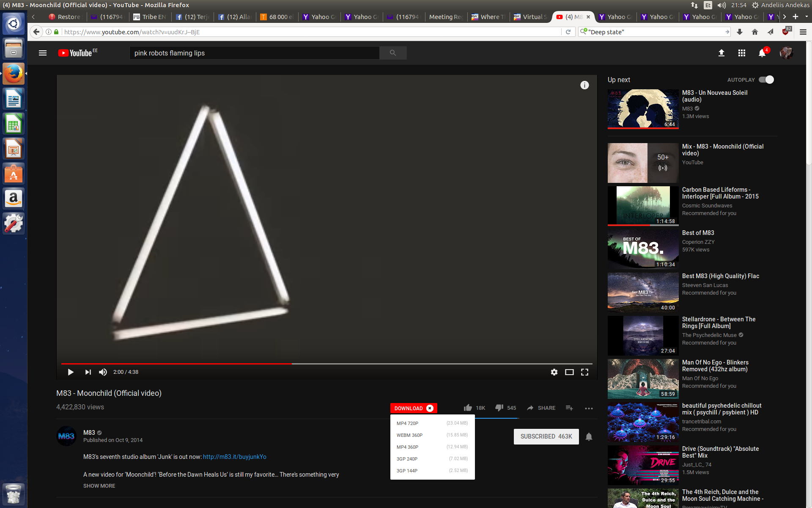
Task: Open the M83 channel name link
Action: (89, 433)
